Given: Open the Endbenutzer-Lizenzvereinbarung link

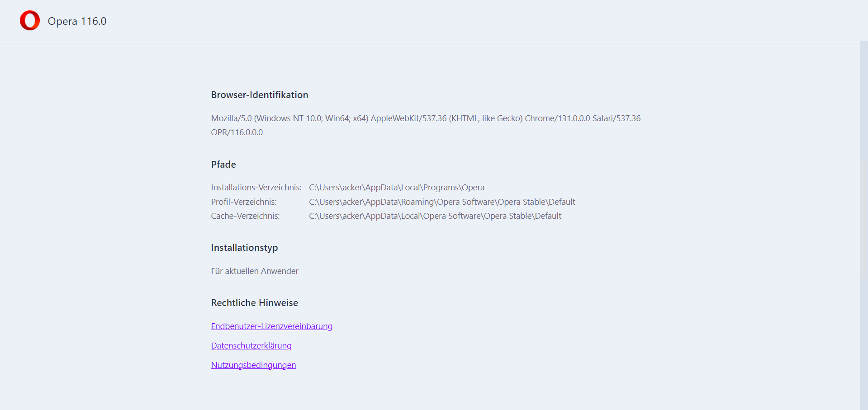Looking at the screenshot, I should (x=272, y=326).
